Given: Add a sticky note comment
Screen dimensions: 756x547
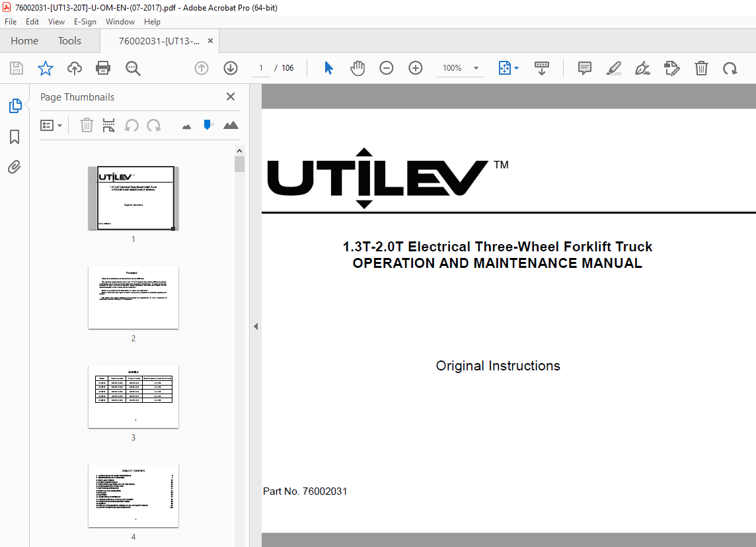Looking at the screenshot, I should tap(584, 68).
